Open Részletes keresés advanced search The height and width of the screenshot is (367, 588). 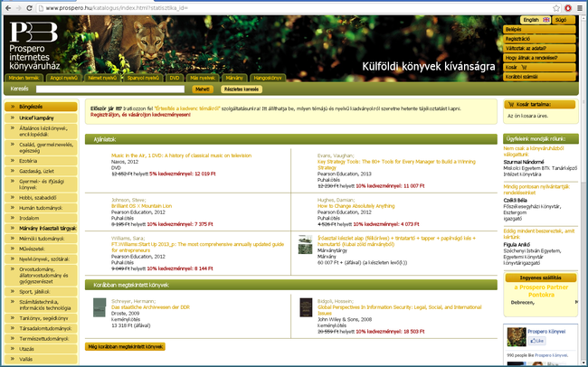[x=242, y=89]
